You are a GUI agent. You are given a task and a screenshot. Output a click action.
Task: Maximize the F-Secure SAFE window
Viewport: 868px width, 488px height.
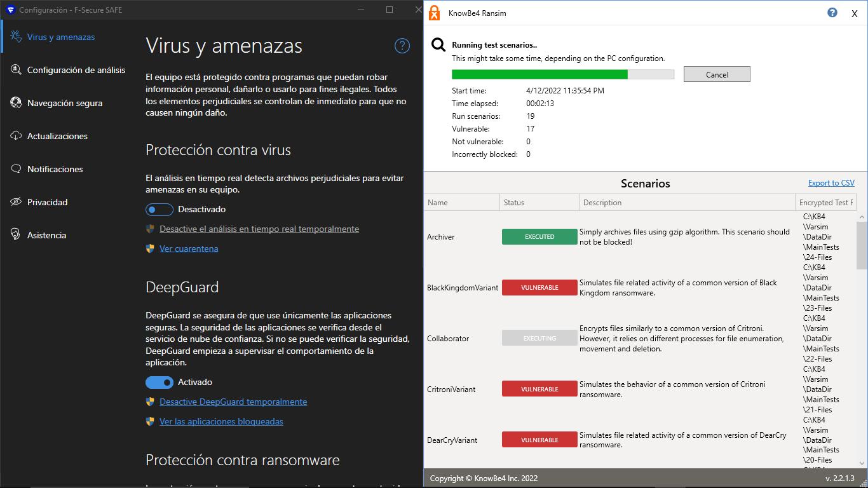[x=390, y=10]
